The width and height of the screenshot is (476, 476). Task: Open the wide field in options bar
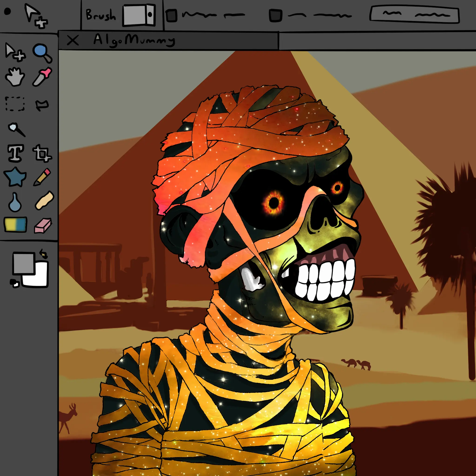click(414, 15)
